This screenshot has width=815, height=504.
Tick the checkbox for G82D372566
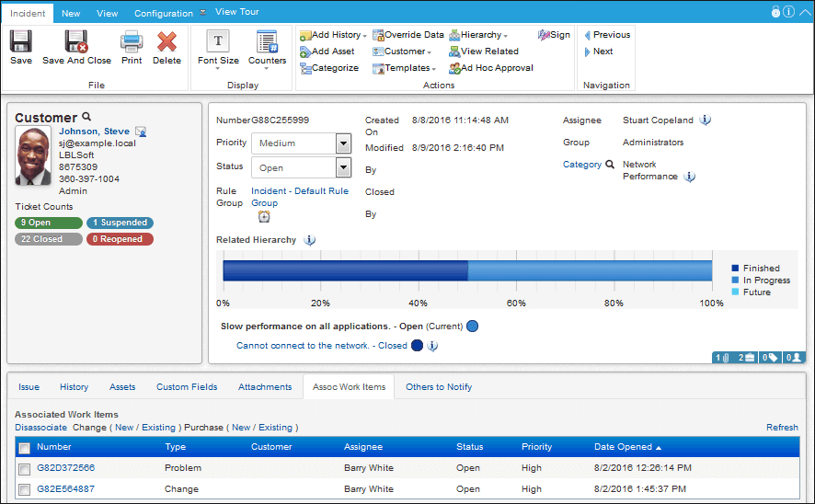(x=25, y=469)
